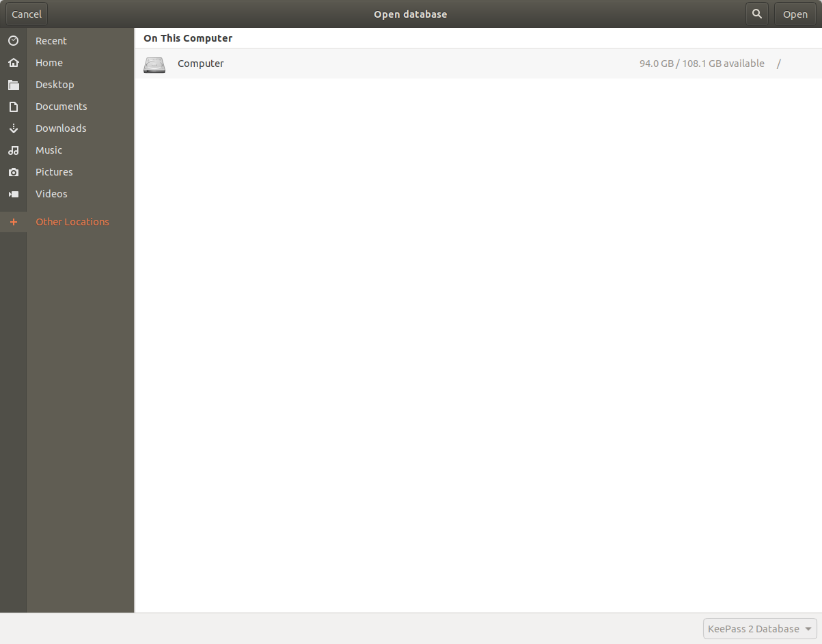Click the Recent clock icon in sidebar
The width and height of the screenshot is (822, 644).
tap(13, 41)
